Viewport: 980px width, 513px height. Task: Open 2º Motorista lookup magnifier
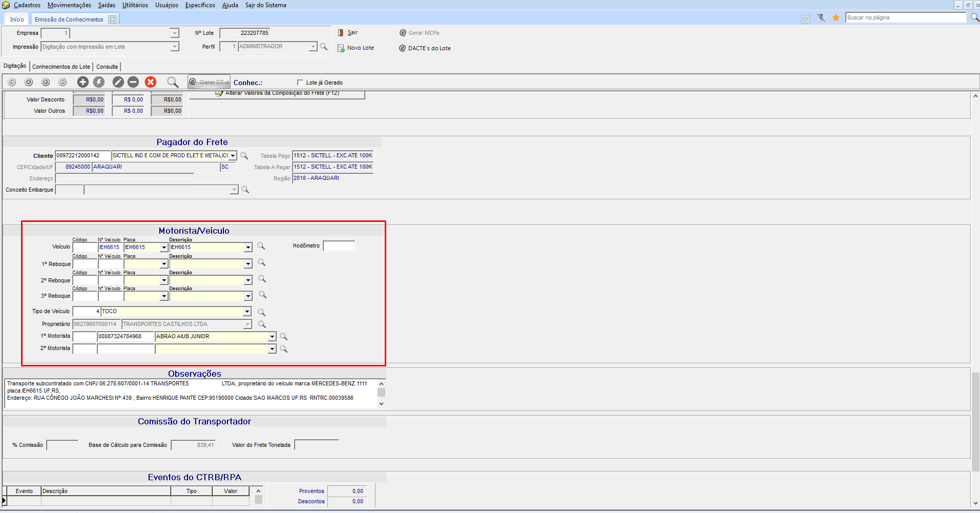tap(284, 349)
